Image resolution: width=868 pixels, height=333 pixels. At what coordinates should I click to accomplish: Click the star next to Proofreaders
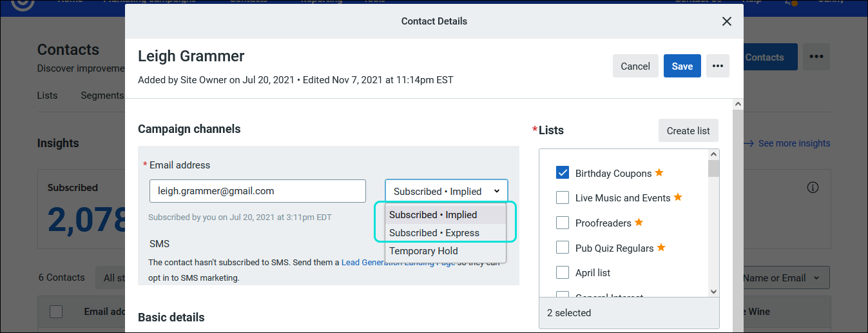pyautogui.click(x=639, y=222)
